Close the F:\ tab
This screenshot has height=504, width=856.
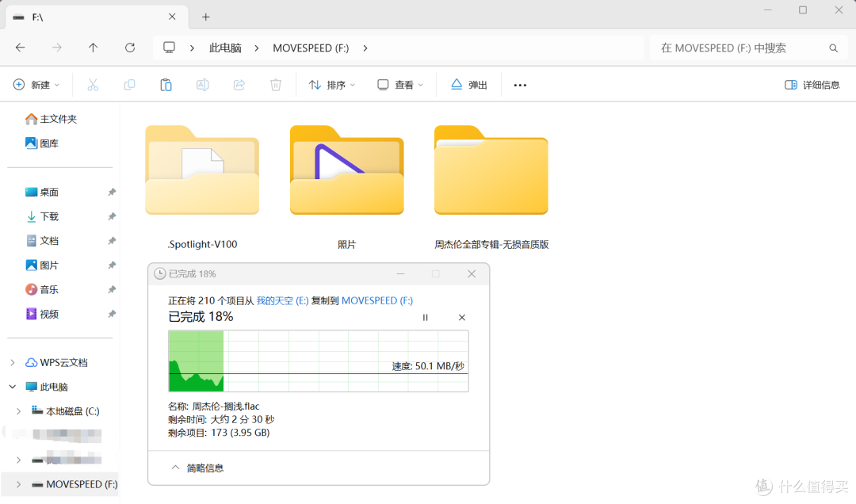[x=172, y=17]
